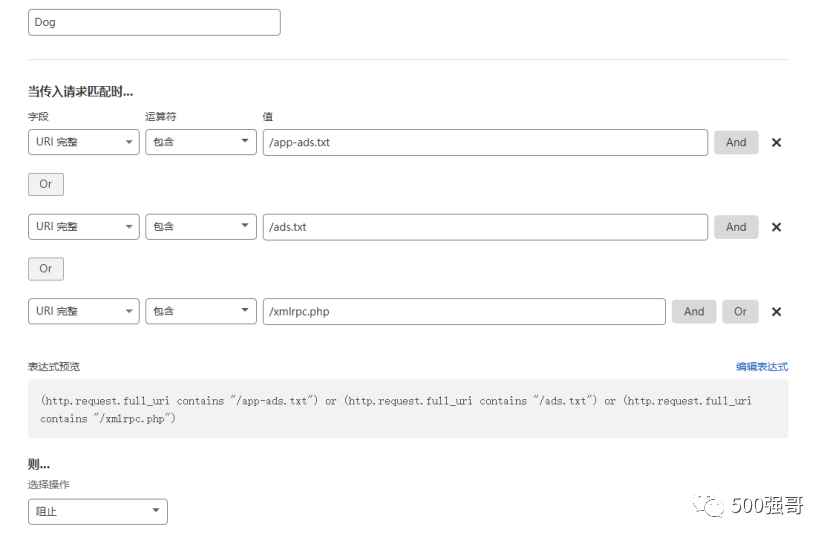The height and width of the screenshot is (541, 830).
Task: Open operator dropdown for /ads.txt row
Action: pyautogui.click(x=201, y=227)
